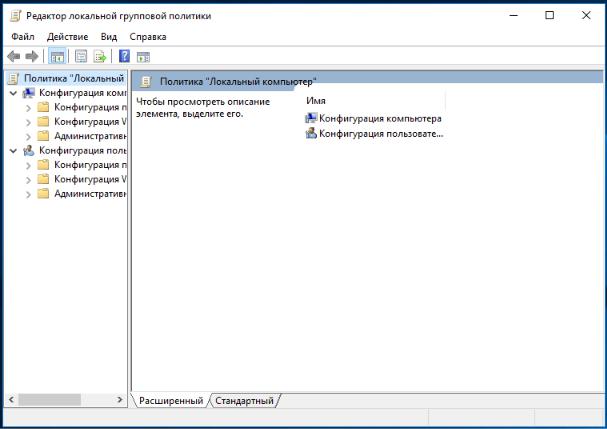Switch to the Расширенный tab
Image resolution: width=607 pixels, height=429 pixels.
pos(171,401)
